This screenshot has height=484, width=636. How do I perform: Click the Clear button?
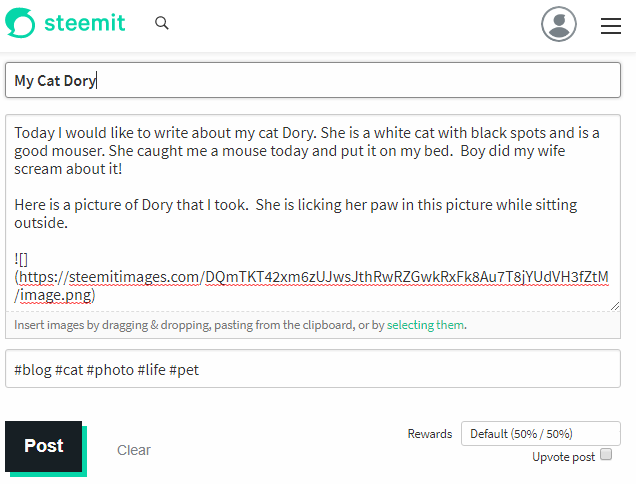click(x=134, y=450)
